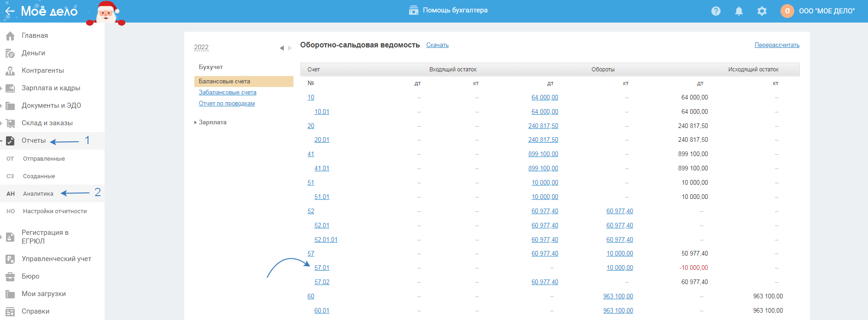
Task: Open the 2022 year selector
Action: click(x=201, y=47)
